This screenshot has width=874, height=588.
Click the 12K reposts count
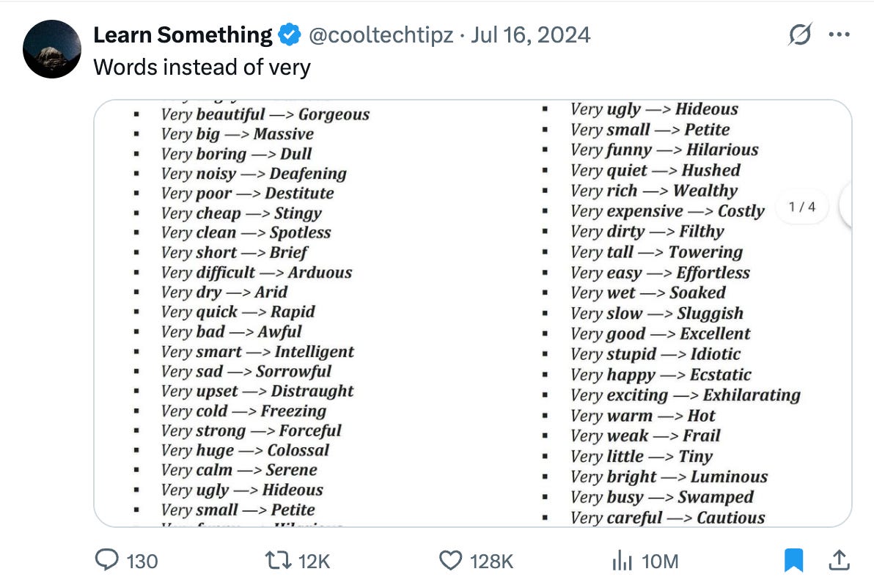(315, 562)
